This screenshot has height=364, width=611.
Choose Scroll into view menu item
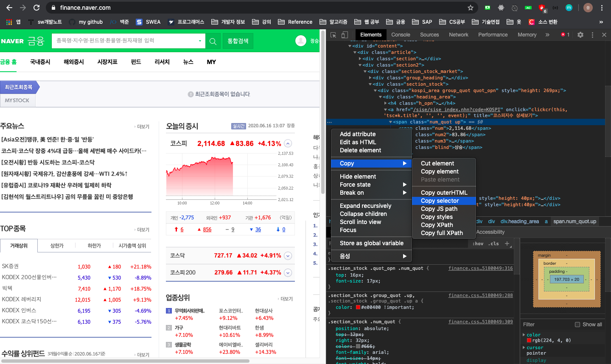371,222
